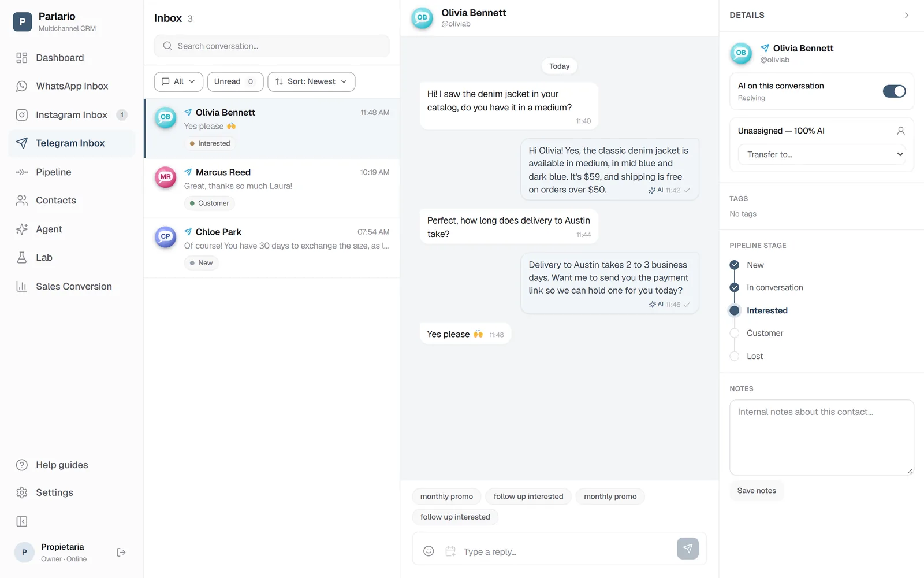Set pipeline stage to In conversation
Viewport: 924px width, 578px height.
coord(766,287)
